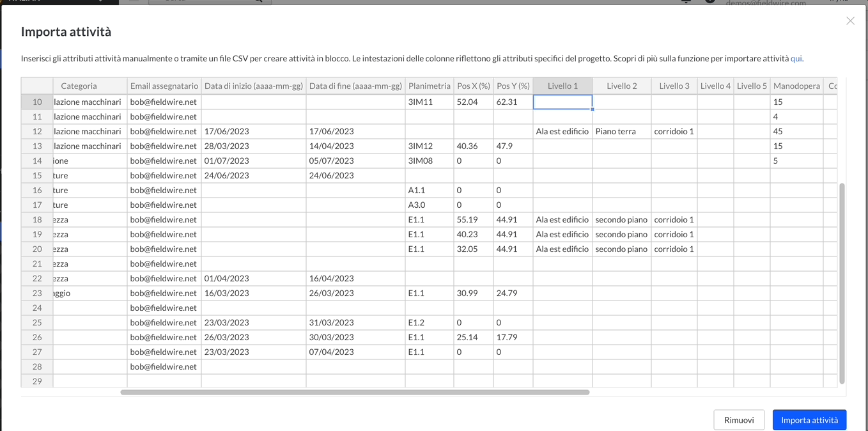Click 'aggio' category cell in row 23

point(90,293)
